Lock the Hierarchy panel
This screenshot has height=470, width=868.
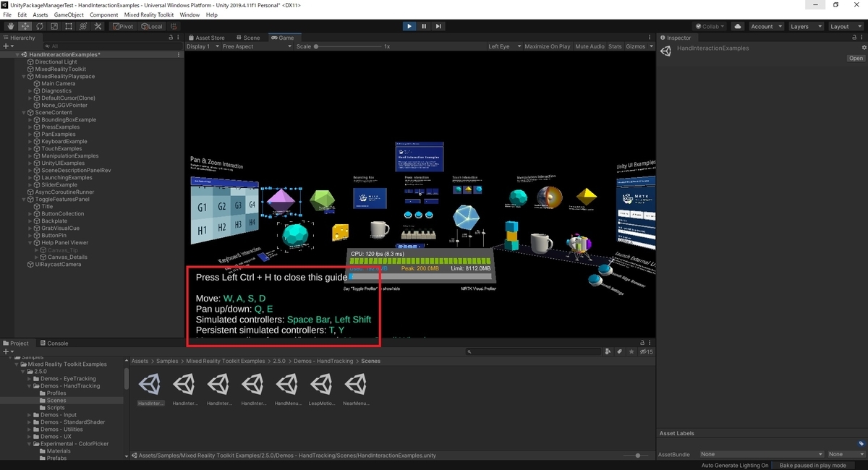[171, 38]
